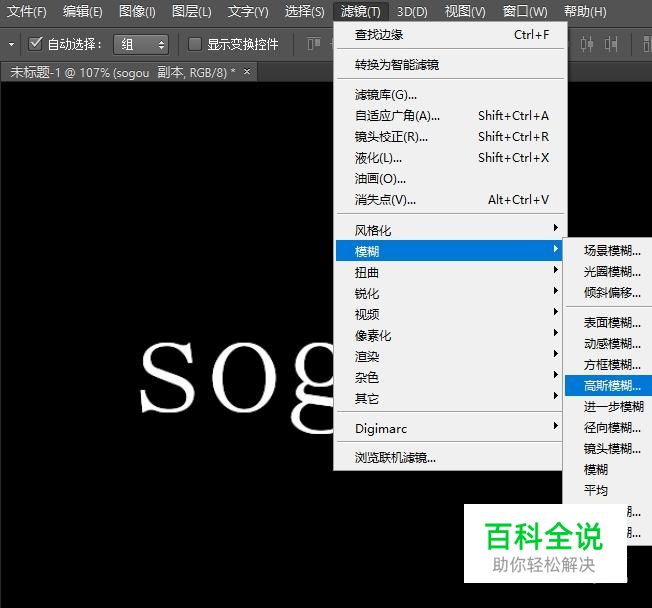This screenshot has height=608, width=652.
Task: Open the 帮助(H) menu
Action: point(585,11)
